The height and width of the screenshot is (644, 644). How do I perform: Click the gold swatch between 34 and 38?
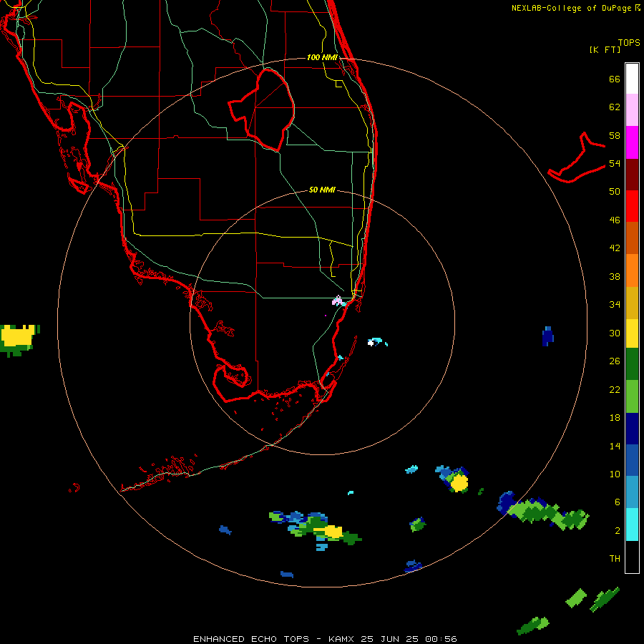[632, 303]
